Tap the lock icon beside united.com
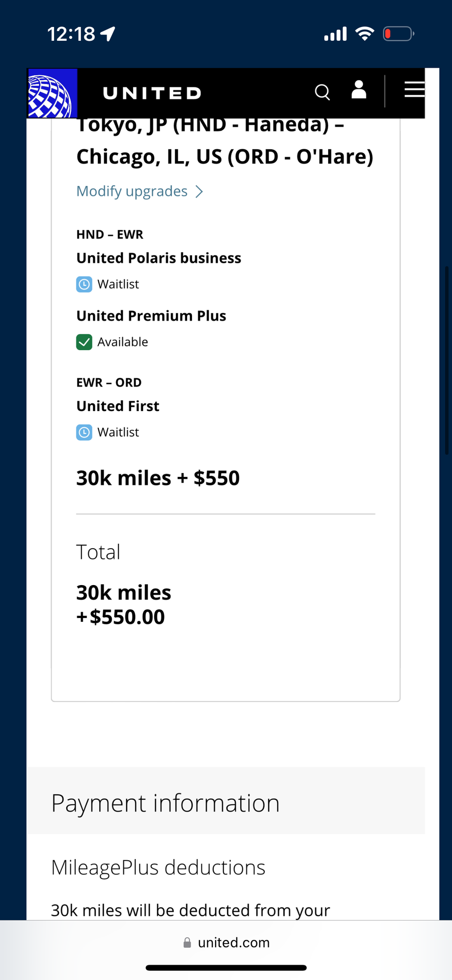Image resolution: width=452 pixels, height=980 pixels. click(x=187, y=942)
